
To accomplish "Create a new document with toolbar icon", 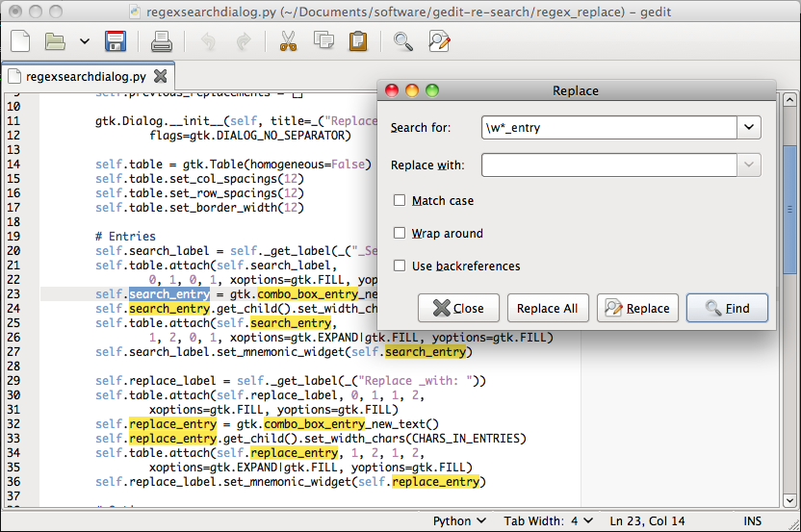I will pos(20,41).
